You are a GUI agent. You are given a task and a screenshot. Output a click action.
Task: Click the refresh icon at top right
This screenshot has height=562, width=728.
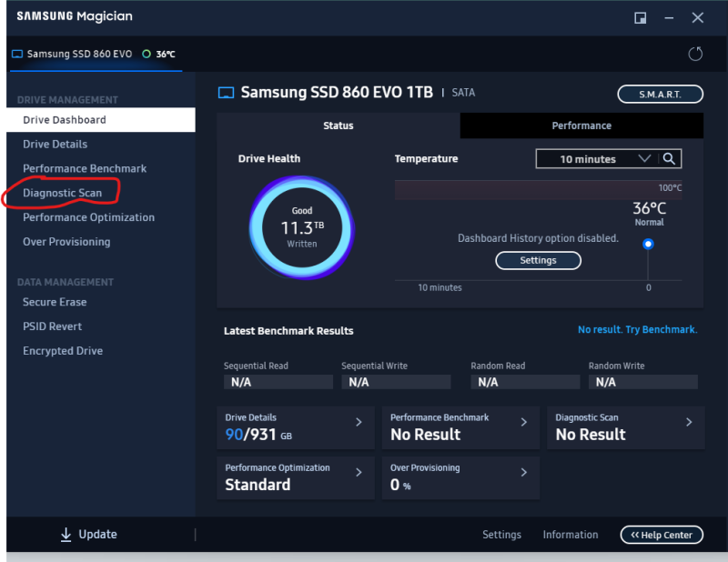(x=695, y=54)
